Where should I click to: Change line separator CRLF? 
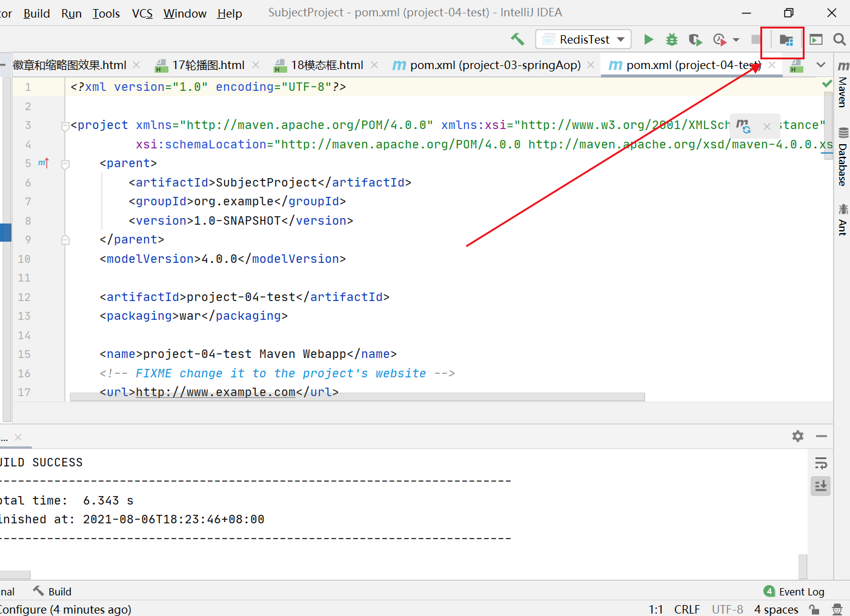click(687, 609)
